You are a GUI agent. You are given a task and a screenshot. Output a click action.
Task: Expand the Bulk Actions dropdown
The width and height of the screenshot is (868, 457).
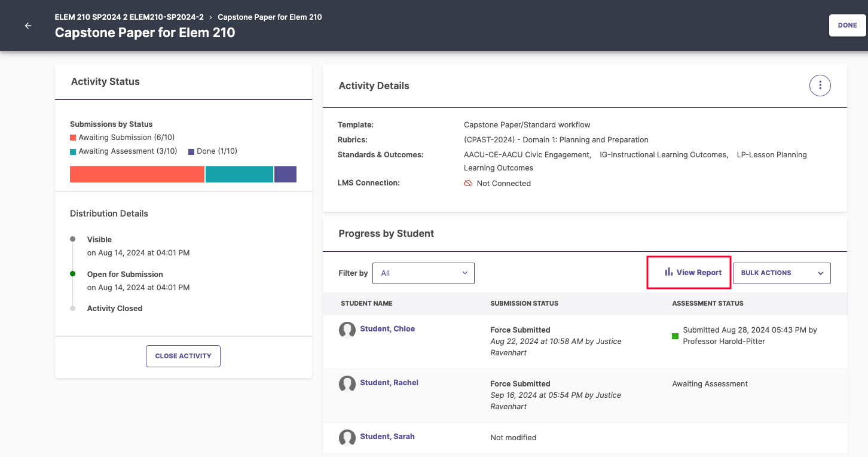point(781,273)
